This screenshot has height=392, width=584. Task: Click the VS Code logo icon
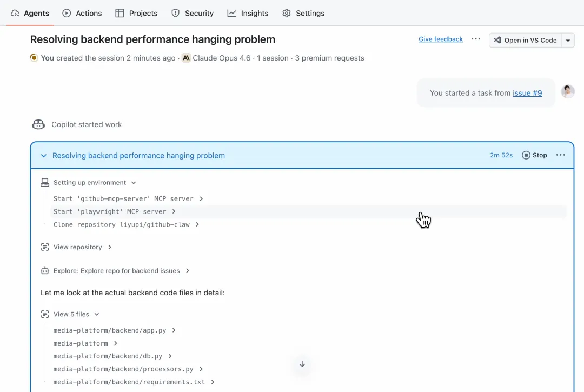pyautogui.click(x=497, y=40)
